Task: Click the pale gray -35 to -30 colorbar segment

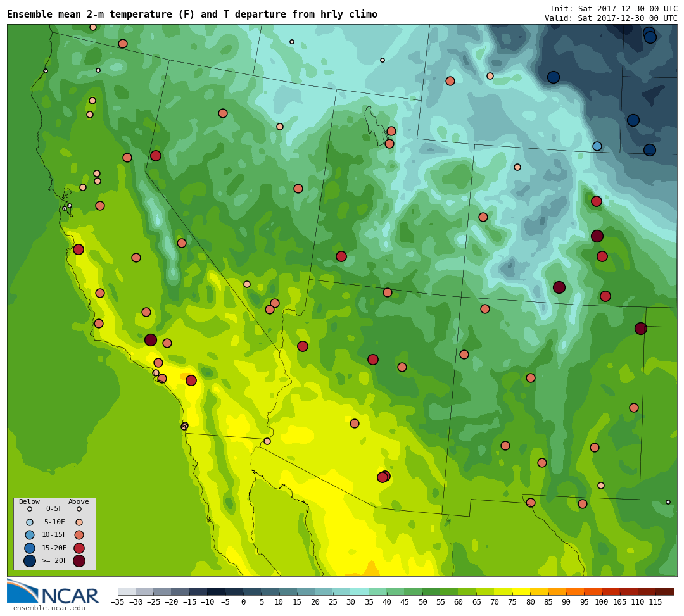Action: [127, 591]
